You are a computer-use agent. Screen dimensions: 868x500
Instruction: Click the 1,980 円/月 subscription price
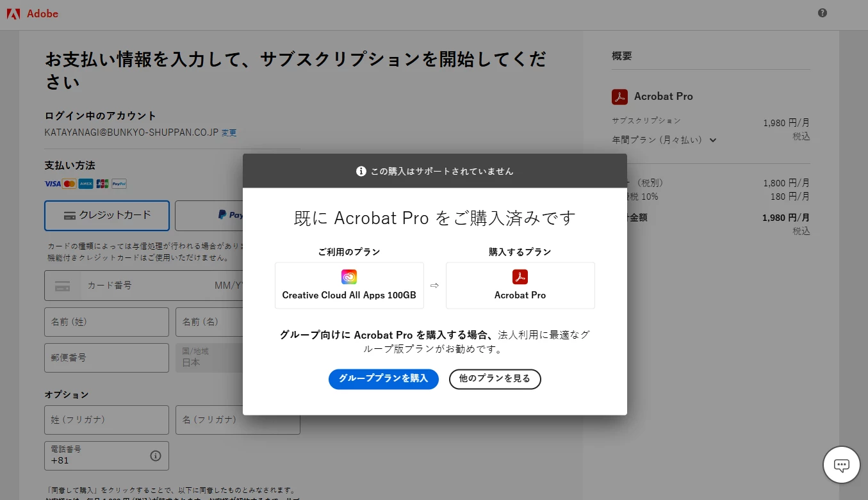pyautogui.click(x=787, y=124)
